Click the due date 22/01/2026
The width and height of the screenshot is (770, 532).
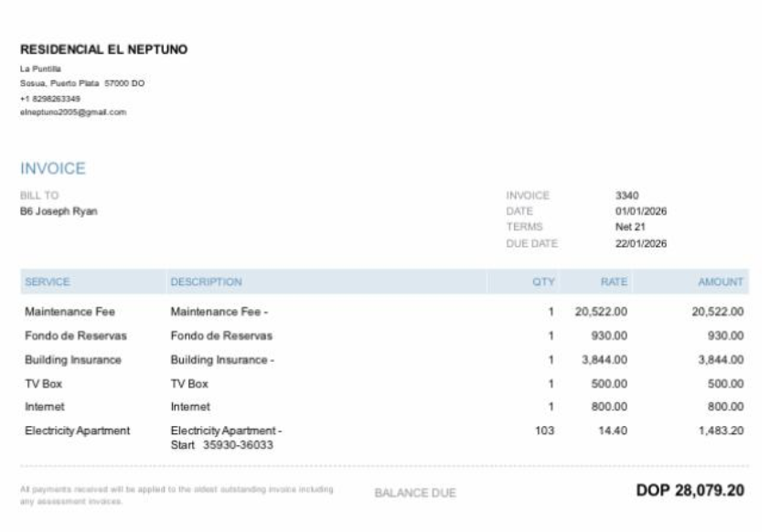641,243
